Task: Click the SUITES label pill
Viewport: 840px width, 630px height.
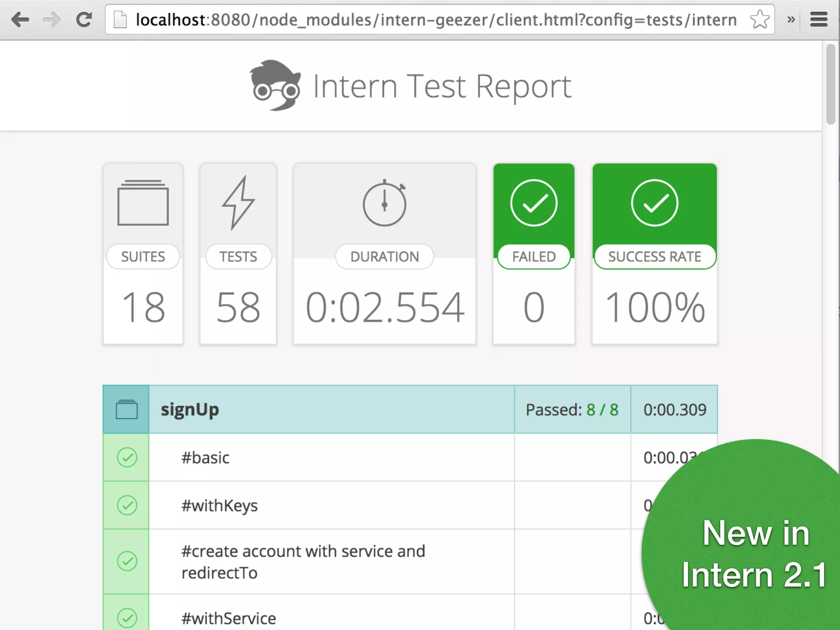Action: tap(143, 257)
